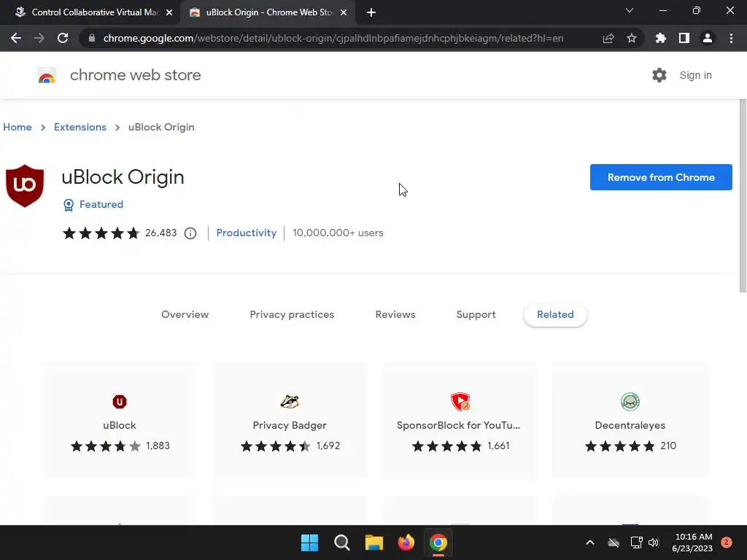This screenshot has width=747, height=560.
Task: Open the browser side panel
Action: click(x=684, y=38)
